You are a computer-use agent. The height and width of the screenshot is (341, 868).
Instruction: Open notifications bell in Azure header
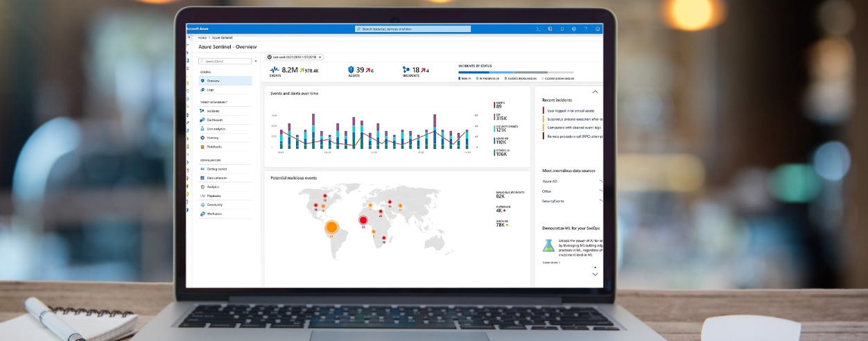point(562,29)
